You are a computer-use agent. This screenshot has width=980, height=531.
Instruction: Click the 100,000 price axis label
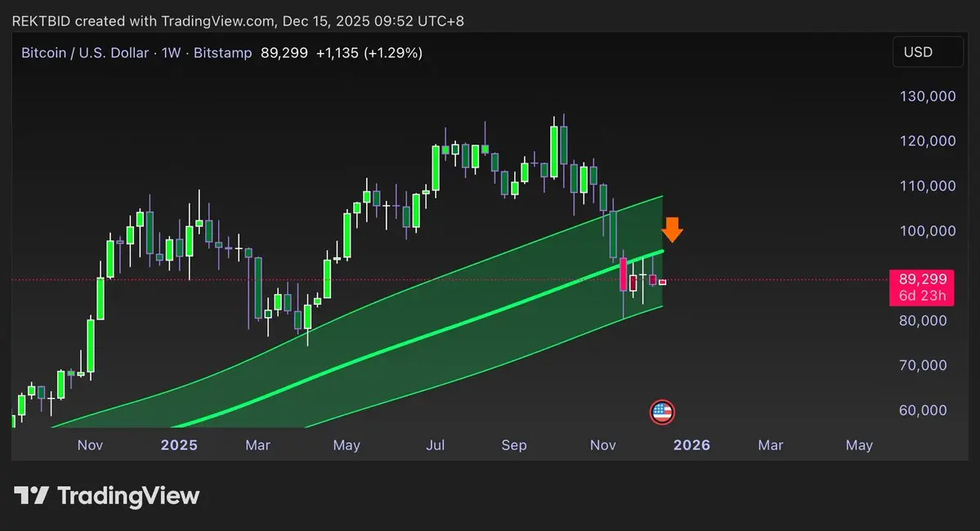[x=928, y=230]
